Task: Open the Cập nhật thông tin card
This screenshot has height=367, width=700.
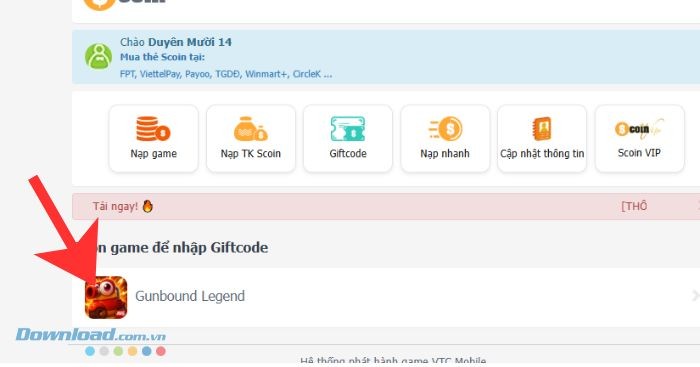Action: pyautogui.click(x=542, y=138)
